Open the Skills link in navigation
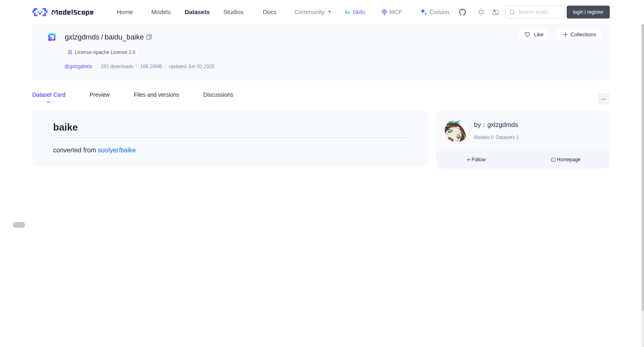Viewport: 644px width, 347px height. [x=355, y=12]
